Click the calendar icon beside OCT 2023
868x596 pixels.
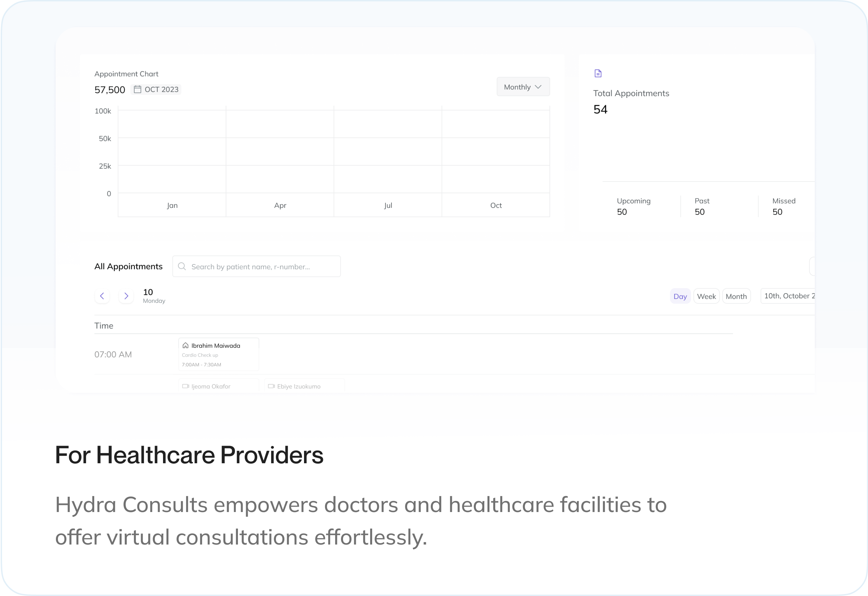coord(138,89)
